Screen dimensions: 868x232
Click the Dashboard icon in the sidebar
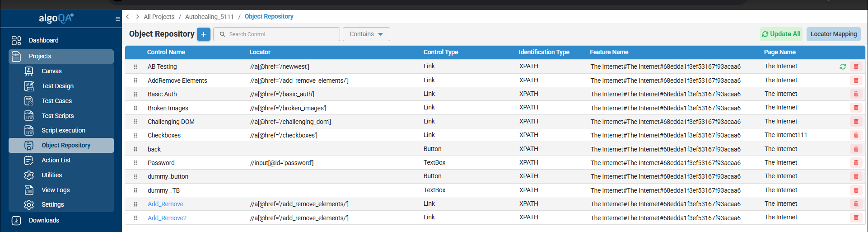pos(16,41)
